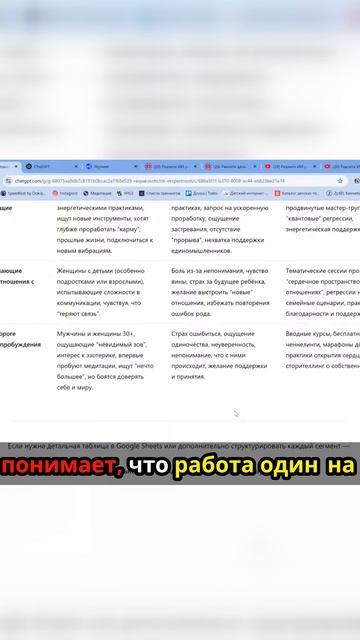Click the chatgpt.com URL in address bar

pos(149,181)
